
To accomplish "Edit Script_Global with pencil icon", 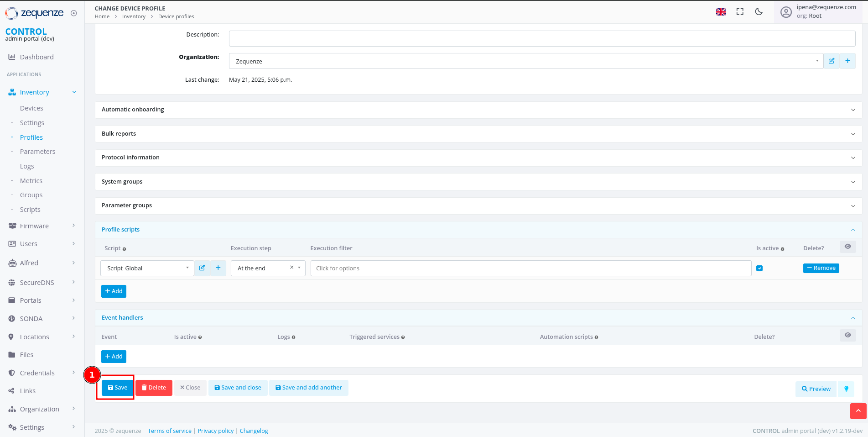I will [x=202, y=268].
